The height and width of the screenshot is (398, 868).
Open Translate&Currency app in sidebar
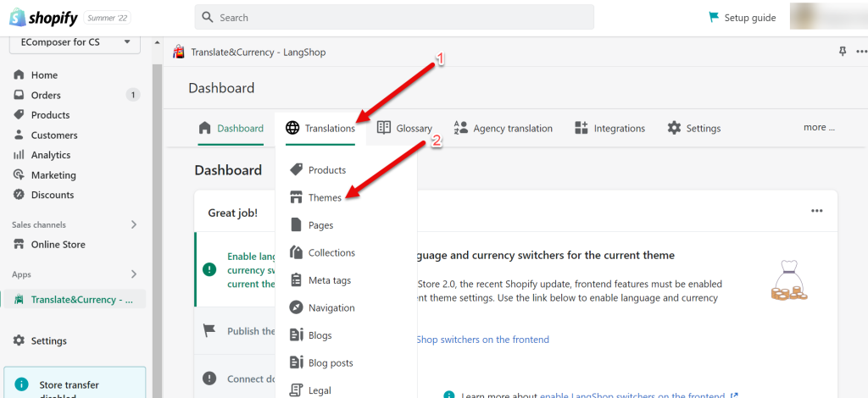pos(75,300)
